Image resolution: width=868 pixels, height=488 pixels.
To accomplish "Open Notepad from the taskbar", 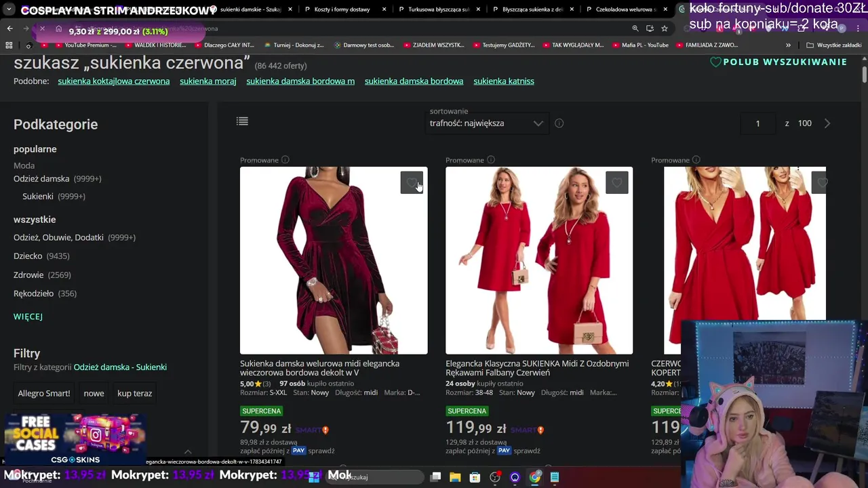I will (x=555, y=477).
